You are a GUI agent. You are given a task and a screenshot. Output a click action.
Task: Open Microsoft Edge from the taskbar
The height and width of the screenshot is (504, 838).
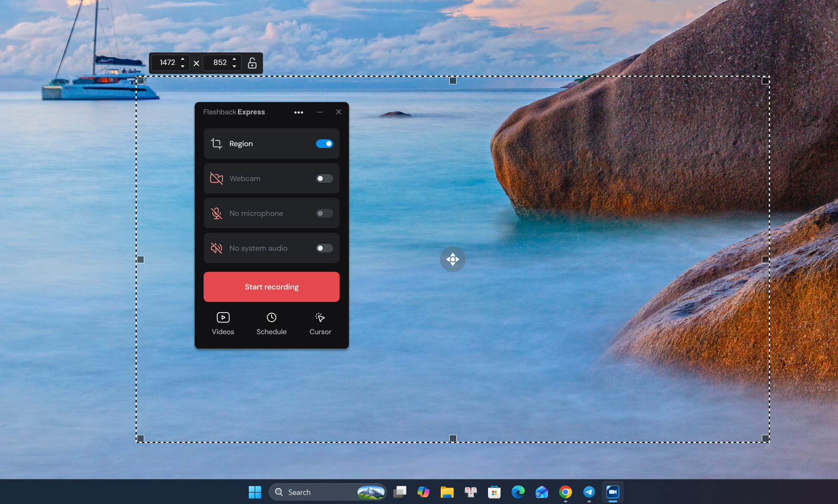tap(518, 492)
